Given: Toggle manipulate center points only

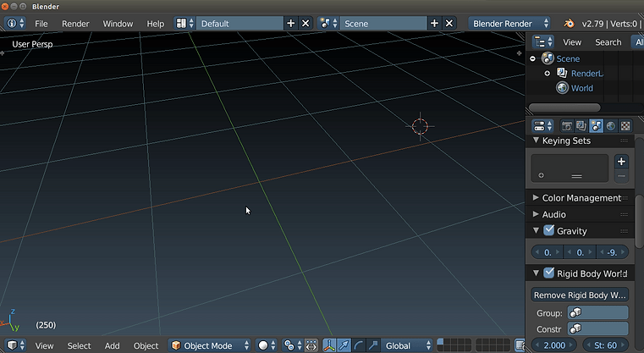Looking at the screenshot, I should coord(311,345).
